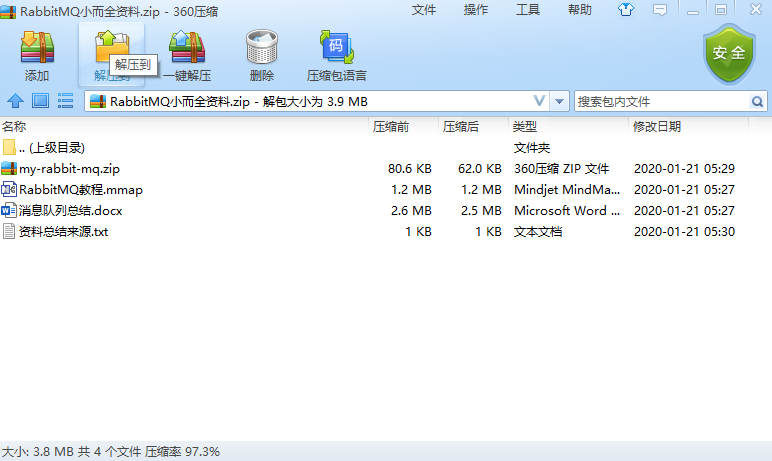Open the 文件 menu
This screenshot has width=772, height=461.
(423, 10)
